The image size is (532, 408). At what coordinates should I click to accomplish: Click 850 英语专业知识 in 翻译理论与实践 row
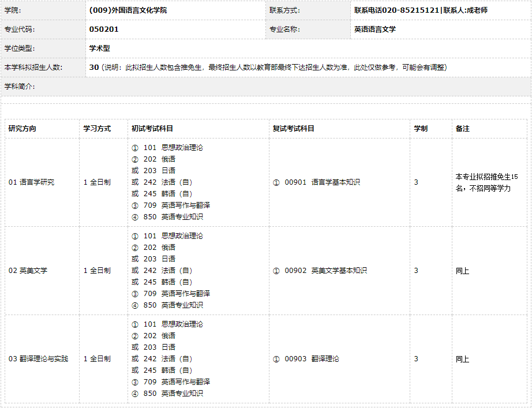[173, 394]
